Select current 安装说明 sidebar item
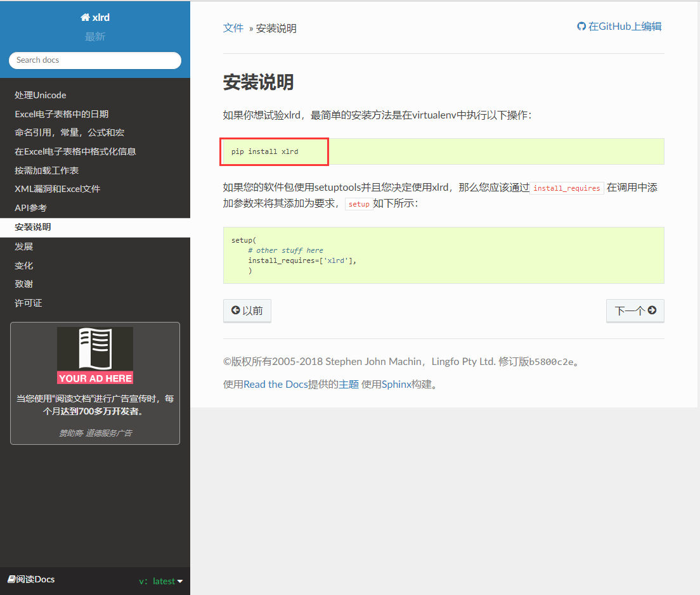Image resolution: width=700 pixels, height=595 pixels. pos(95,227)
